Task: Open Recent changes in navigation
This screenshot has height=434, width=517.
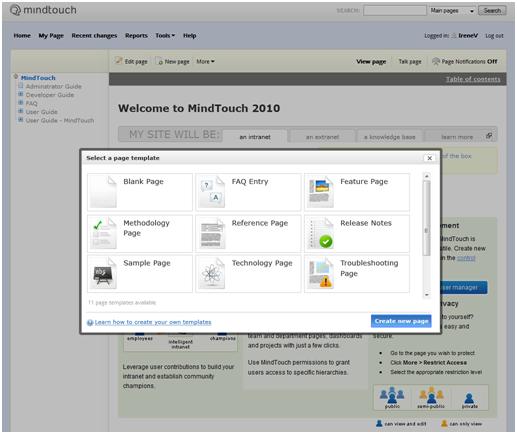Action: [x=94, y=36]
